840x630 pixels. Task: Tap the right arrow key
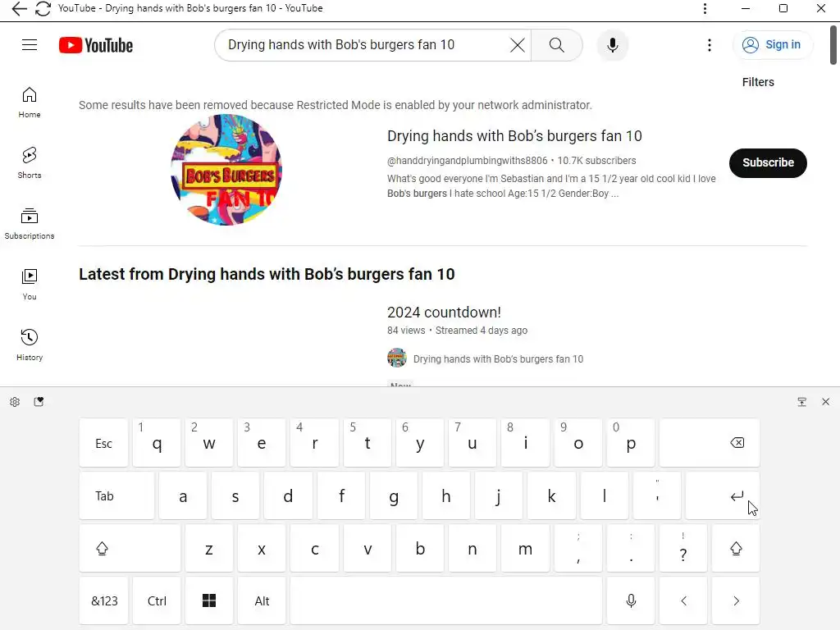point(736,601)
